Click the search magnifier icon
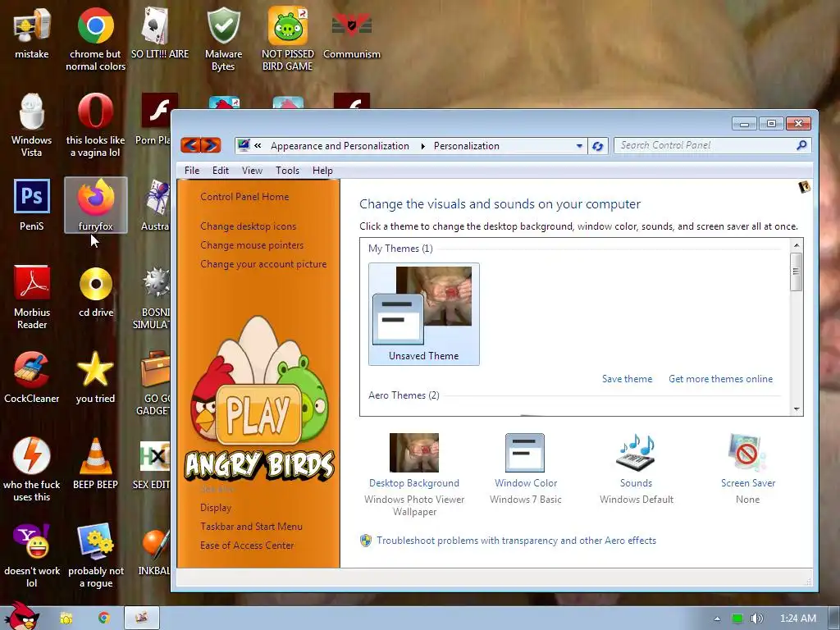Viewport: 840px width, 630px height. [801, 145]
